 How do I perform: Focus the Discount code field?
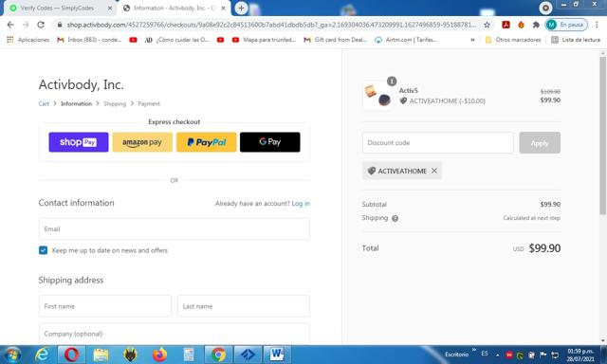(x=438, y=143)
